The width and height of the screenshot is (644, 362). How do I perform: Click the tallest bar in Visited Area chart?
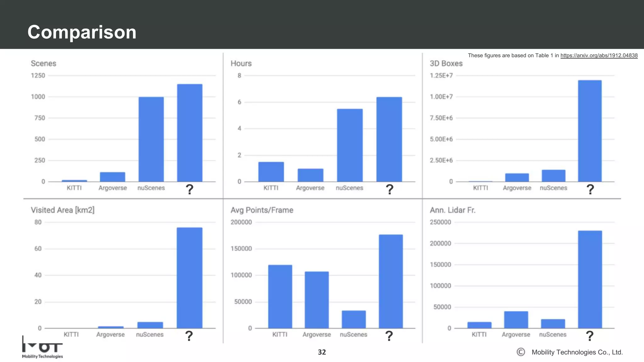pos(189,278)
